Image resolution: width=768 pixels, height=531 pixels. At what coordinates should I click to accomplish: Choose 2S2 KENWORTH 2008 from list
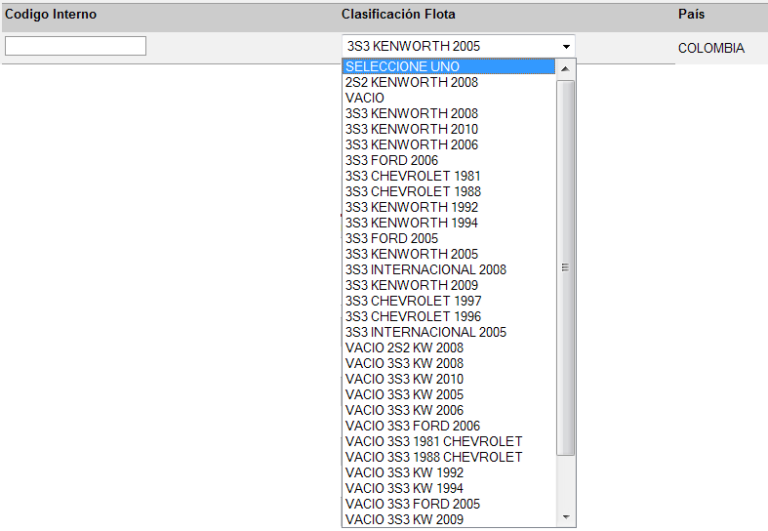(411, 83)
